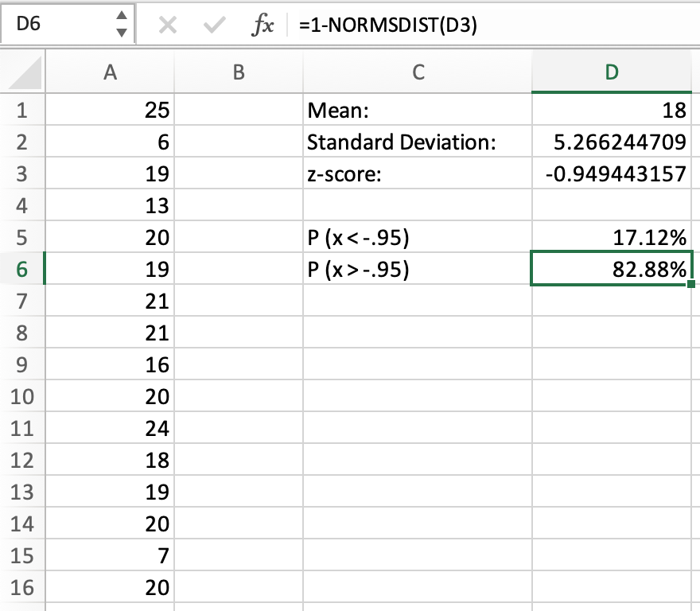Viewport: 700px width, 611px height.
Task: Click the confirm entry checkmark icon
Action: tap(212, 25)
